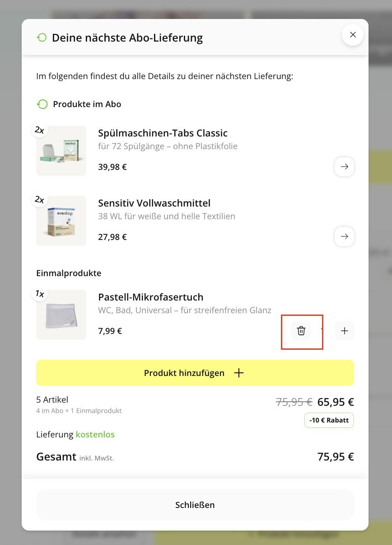This screenshot has height=545, width=392.
Task: Click the Spülmaschinen-Tabs Classic product image
Action: pyautogui.click(x=61, y=150)
